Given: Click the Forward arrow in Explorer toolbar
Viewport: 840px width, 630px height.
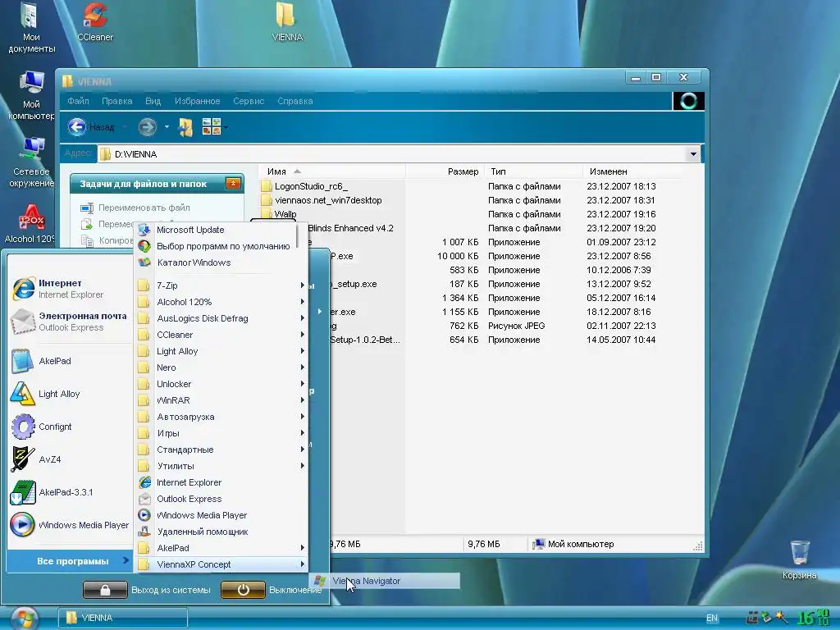Looking at the screenshot, I should 147,127.
